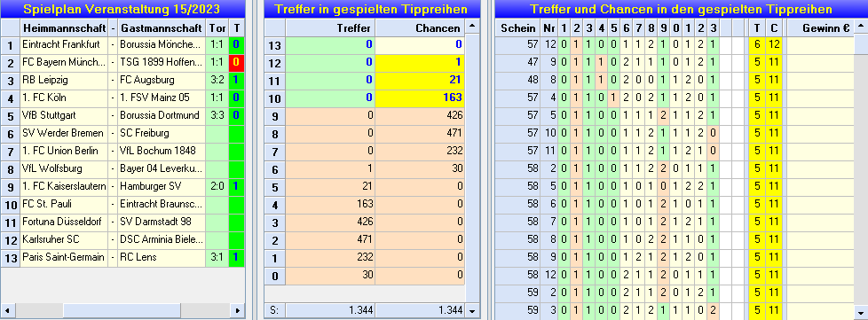The height and width of the screenshot is (320, 868).
Task: Click scroll-down arrow in Treffer table
Action: coord(471,310)
